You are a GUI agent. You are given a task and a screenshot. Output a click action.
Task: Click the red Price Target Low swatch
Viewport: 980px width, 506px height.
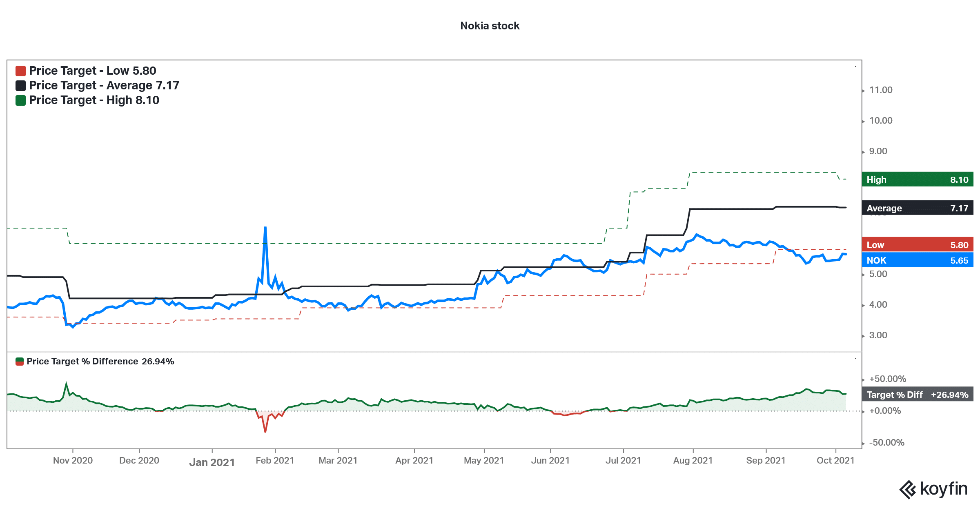pyautogui.click(x=21, y=71)
